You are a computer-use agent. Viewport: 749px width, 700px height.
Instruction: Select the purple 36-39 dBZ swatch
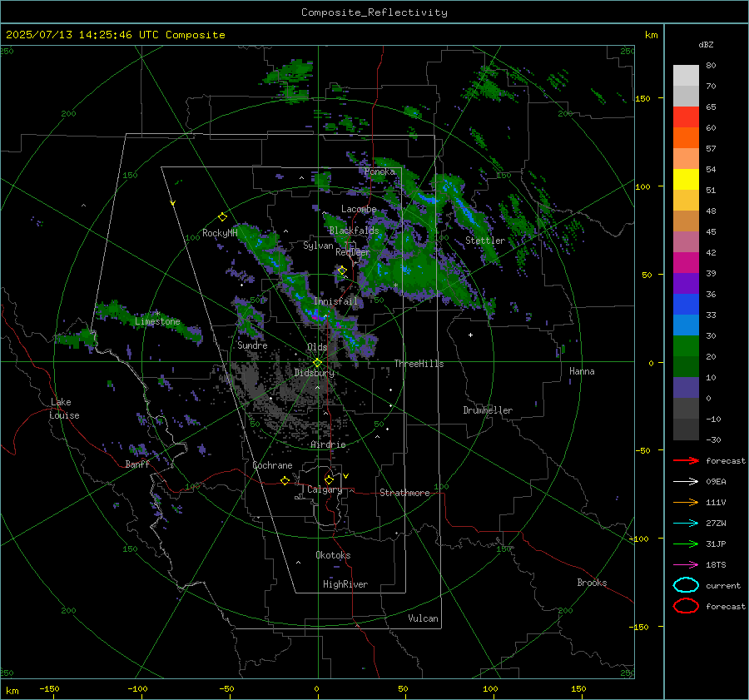point(686,283)
